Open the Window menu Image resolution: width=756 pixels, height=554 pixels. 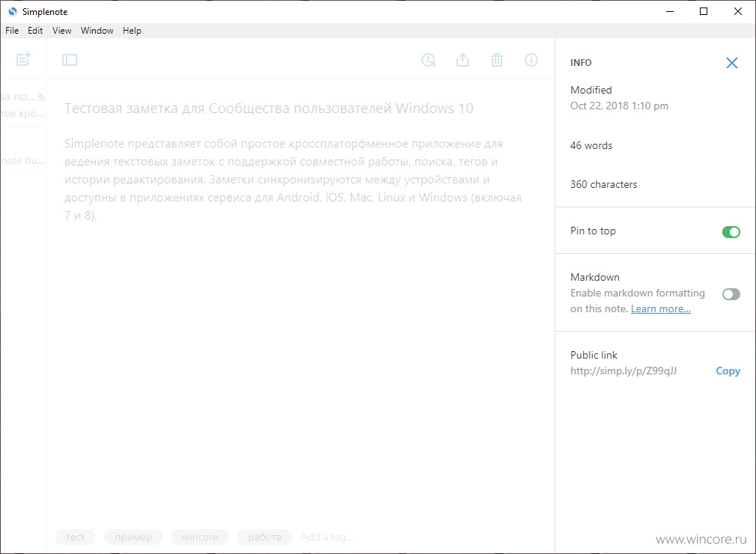tap(97, 31)
